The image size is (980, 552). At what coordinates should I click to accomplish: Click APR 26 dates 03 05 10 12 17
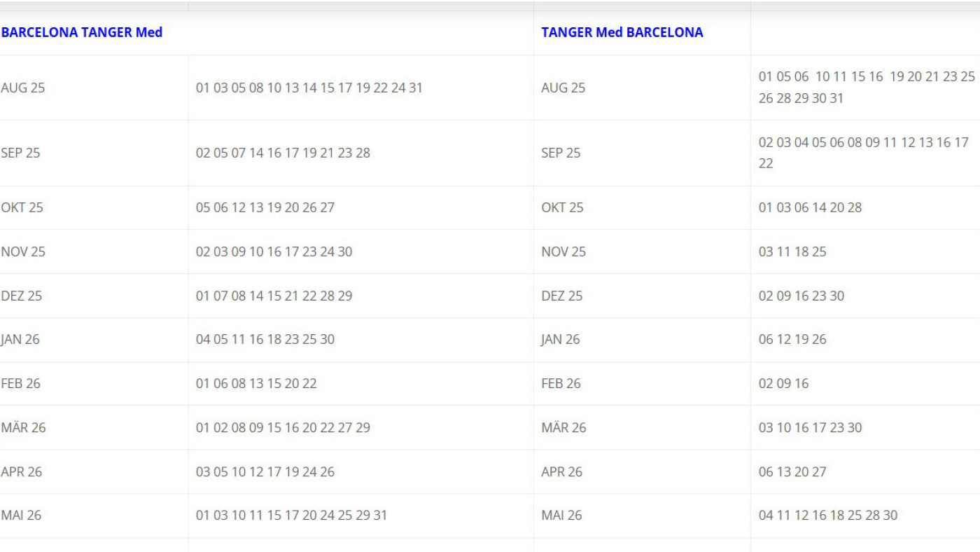pos(265,471)
